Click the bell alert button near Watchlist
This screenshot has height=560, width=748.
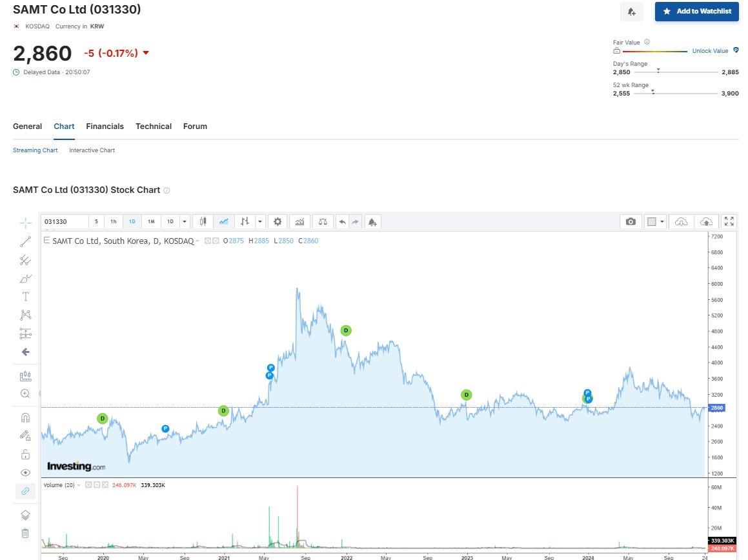[632, 12]
